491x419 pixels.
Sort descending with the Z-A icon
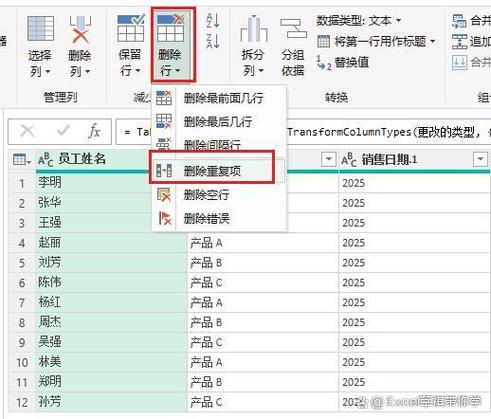click(212, 41)
